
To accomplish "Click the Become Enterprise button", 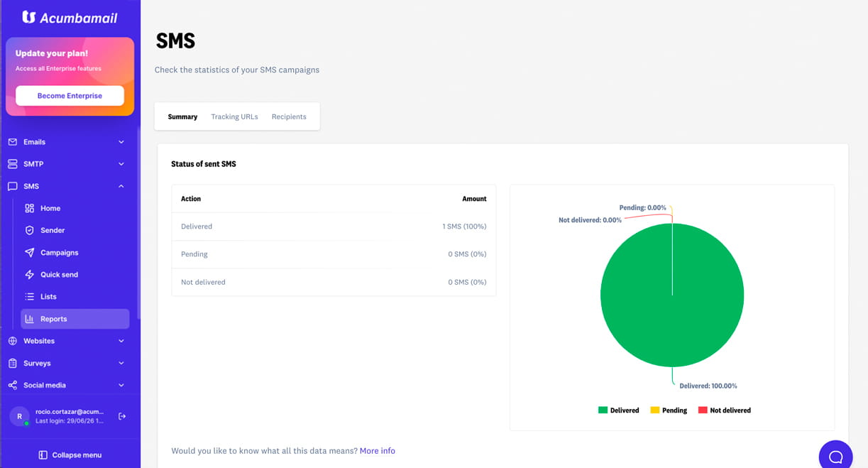I will click(70, 96).
